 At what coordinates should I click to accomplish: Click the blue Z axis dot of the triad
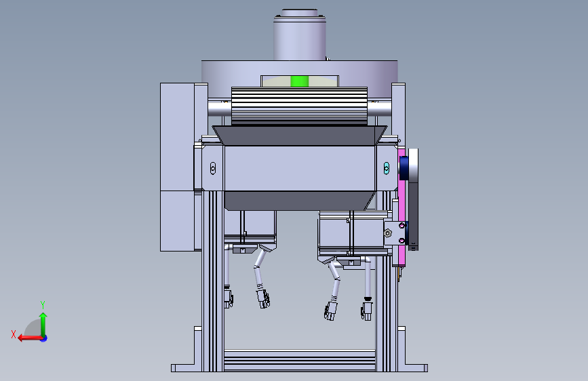[x=44, y=338]
